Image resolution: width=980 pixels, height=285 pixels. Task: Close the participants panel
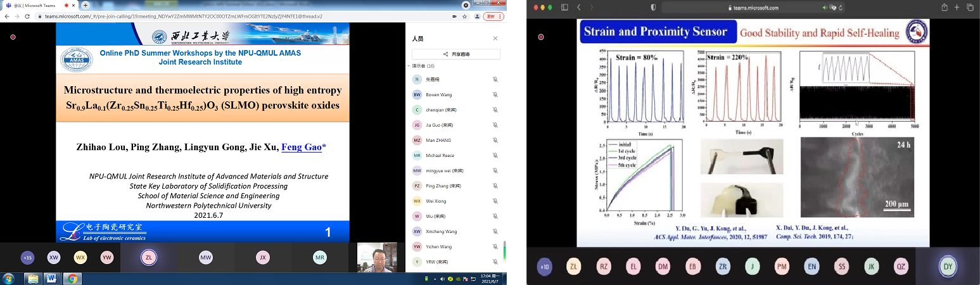[495, 39]
